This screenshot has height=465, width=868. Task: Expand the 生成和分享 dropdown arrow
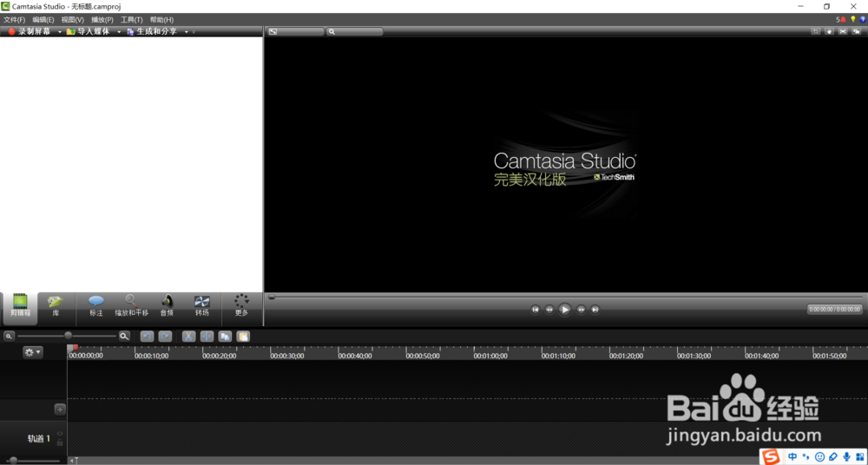(x=187, y=32)
